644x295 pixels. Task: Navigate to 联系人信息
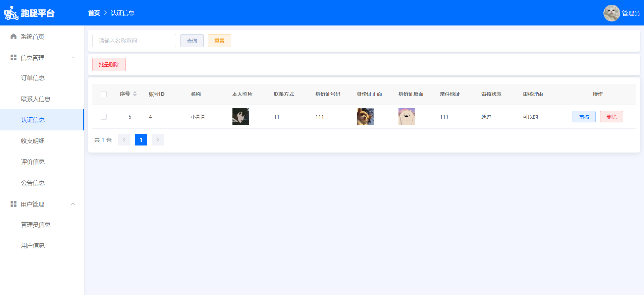click(x=42, y=99)
